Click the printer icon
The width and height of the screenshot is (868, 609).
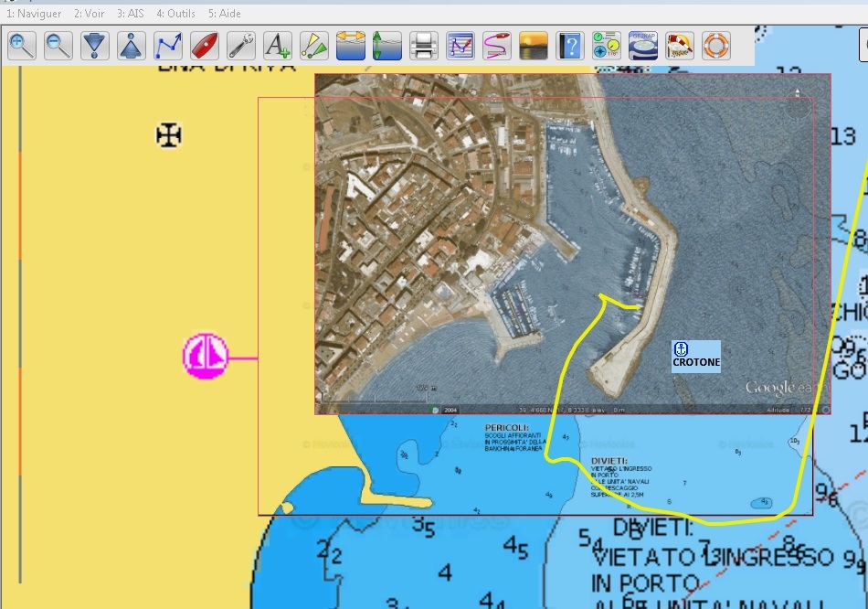click(x=424, y=45)
